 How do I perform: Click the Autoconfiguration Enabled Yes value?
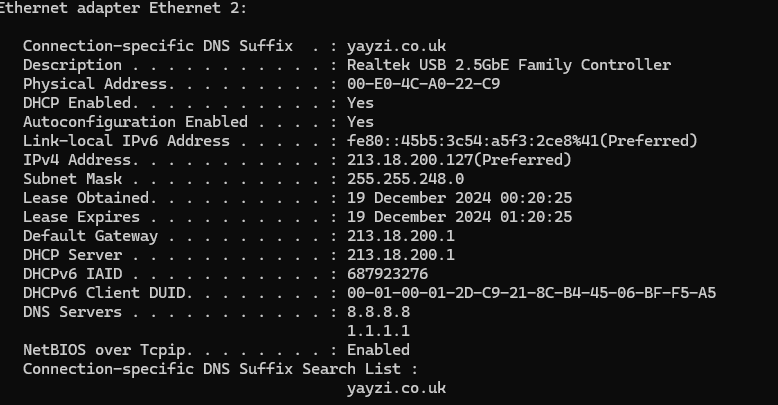coord(360,122)
